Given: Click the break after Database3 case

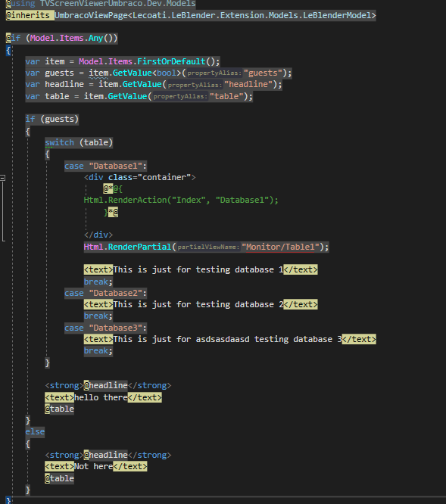Looking at the screenshot, I should click(98, 350).
